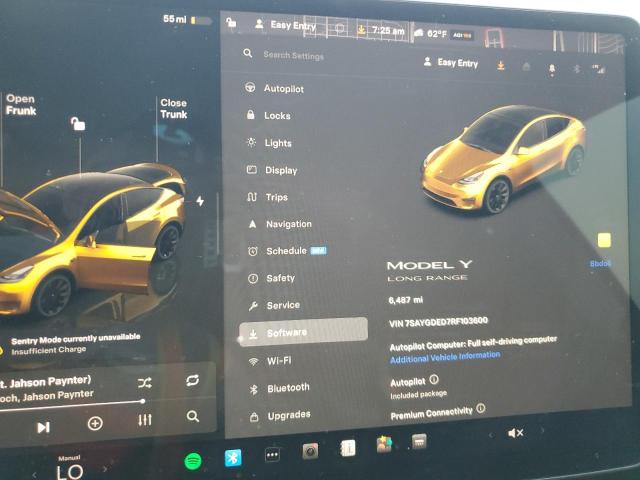Image resolution: width=640 pixels, height=480 pixels.
Task: Mute or unmute the volume speaker icon
Action: click(516, 433)
